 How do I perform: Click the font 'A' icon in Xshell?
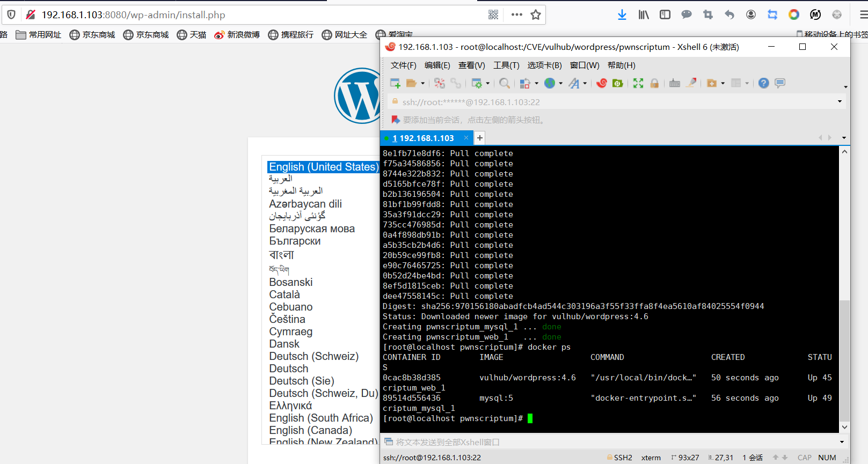pos(574,83)
